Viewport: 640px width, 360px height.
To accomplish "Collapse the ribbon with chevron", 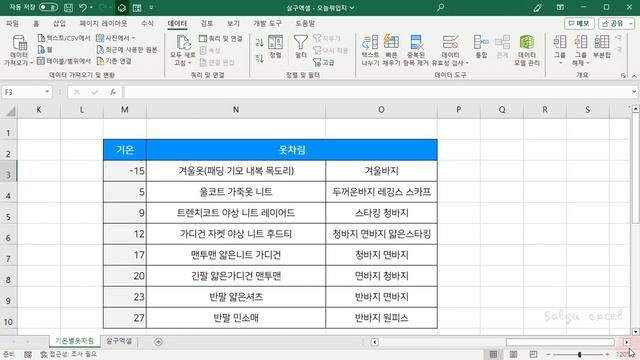I will (634, 76).
